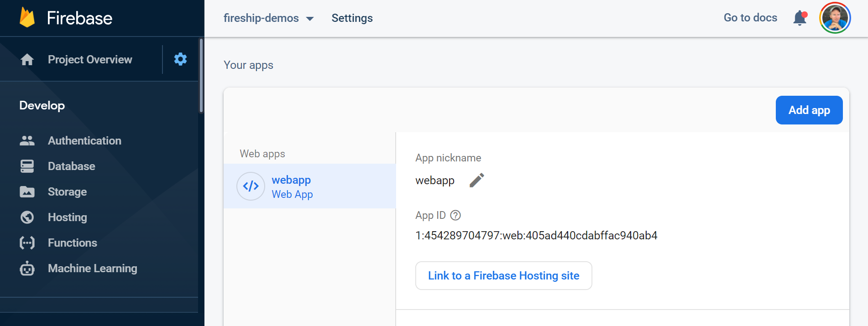Open Functions in the sidebar
868x326 pixels.
coord(72,243)
